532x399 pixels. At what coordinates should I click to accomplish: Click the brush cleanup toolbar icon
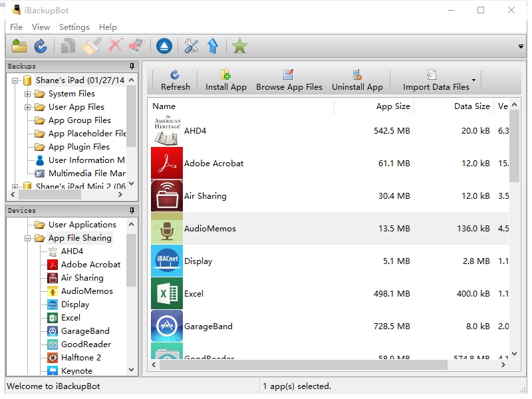[x=92, y=46]
